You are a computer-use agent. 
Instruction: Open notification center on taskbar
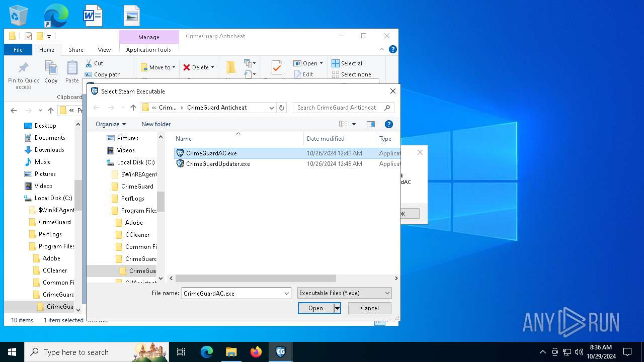point(627,352)
